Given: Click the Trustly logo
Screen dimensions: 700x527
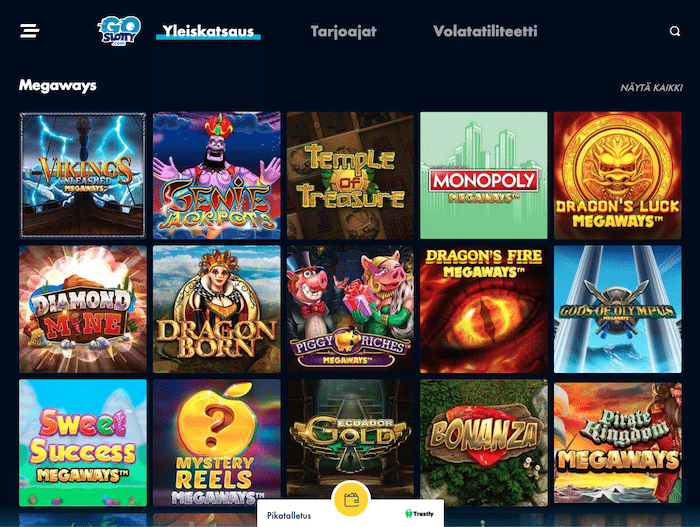Looking at the screenshot, I should pos(419,514).
